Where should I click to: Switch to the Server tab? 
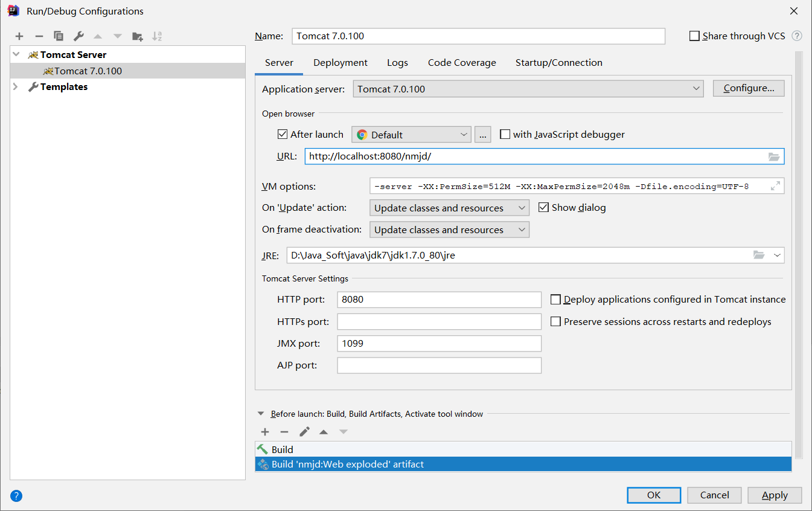pos(279,63)
